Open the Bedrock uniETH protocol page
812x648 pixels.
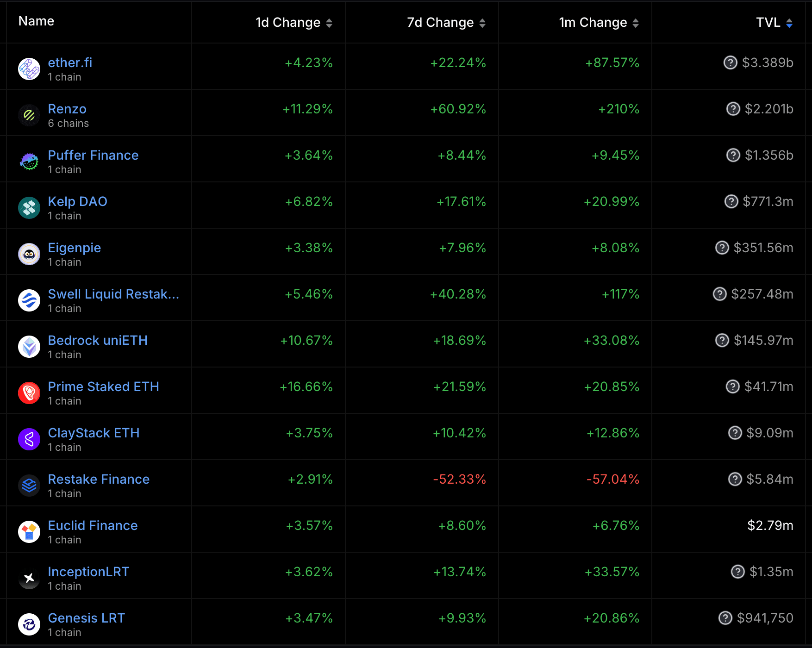pyautogui.click(x=98, y=340)
